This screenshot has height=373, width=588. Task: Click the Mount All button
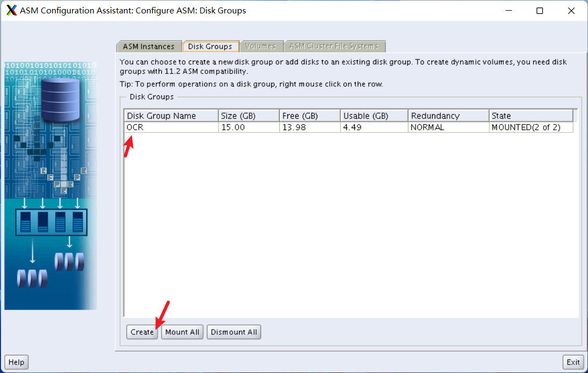pos(182,332)
